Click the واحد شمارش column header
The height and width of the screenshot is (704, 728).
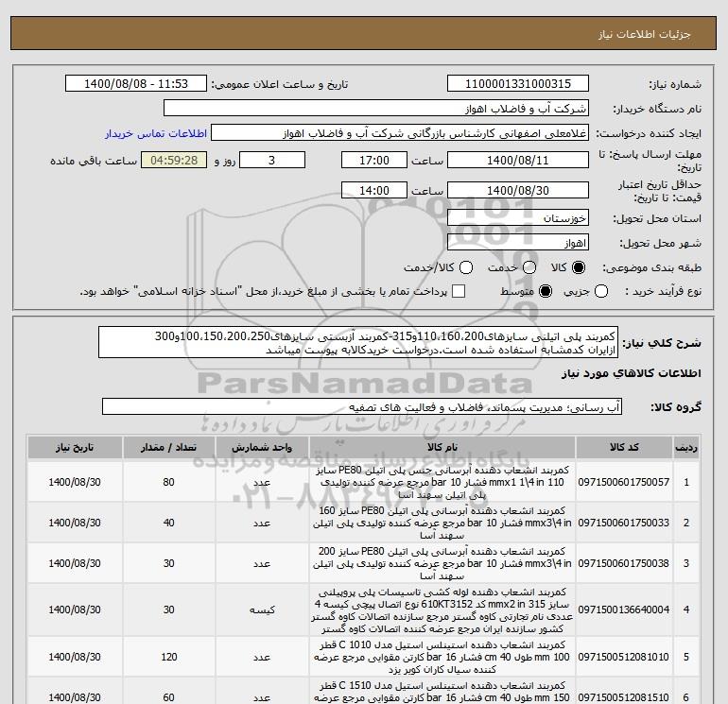pyautogui.click(x=262, y=447)
